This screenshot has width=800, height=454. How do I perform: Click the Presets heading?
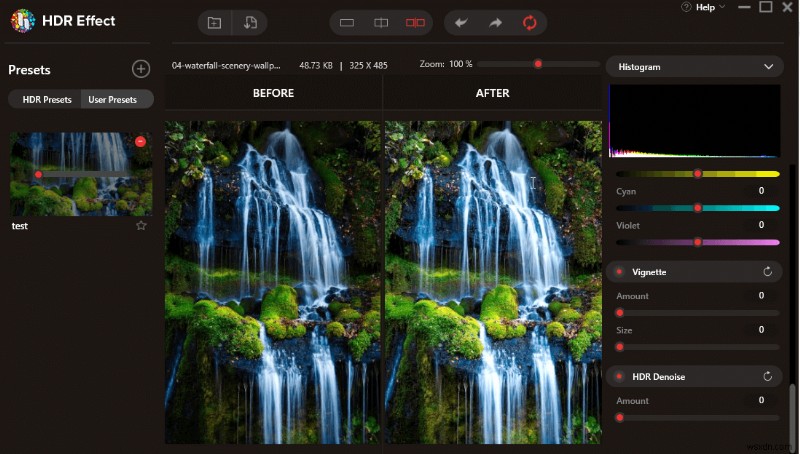pyautogui.click(x=29, y=70)
